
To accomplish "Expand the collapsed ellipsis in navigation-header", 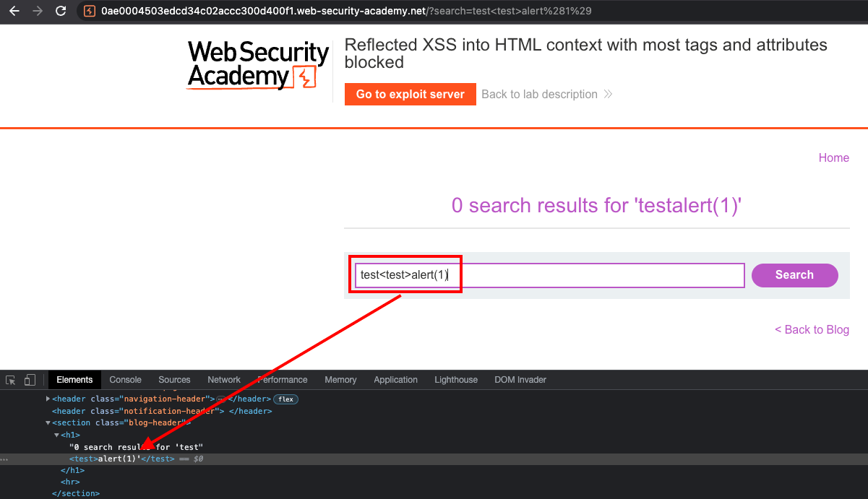I will tap(220, 399).
